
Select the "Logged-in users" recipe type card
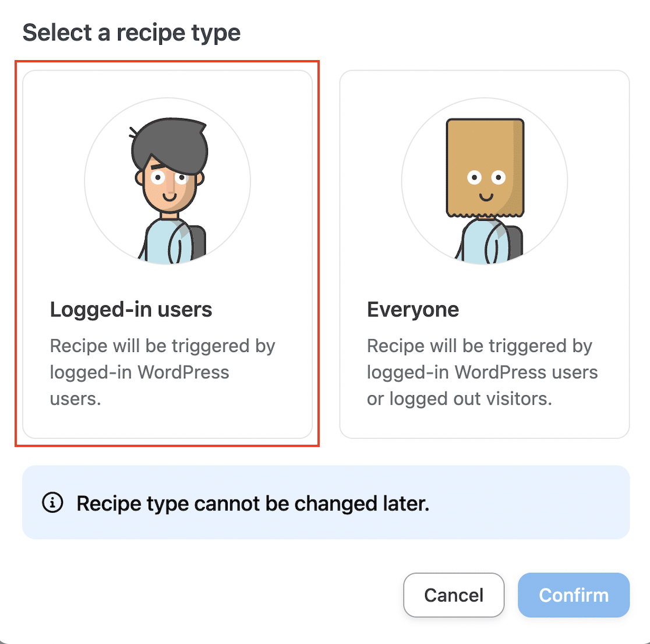pos(168,254)
